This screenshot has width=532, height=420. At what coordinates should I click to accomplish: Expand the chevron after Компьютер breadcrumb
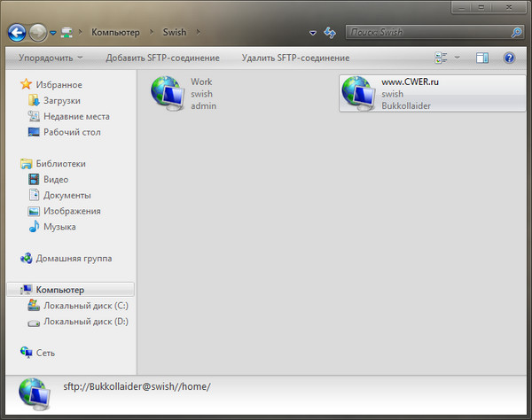point(152,32)
